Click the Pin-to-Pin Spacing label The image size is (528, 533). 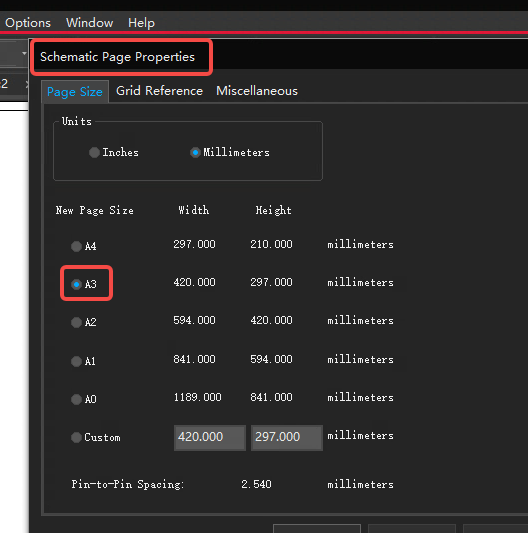tap(127, 484)
